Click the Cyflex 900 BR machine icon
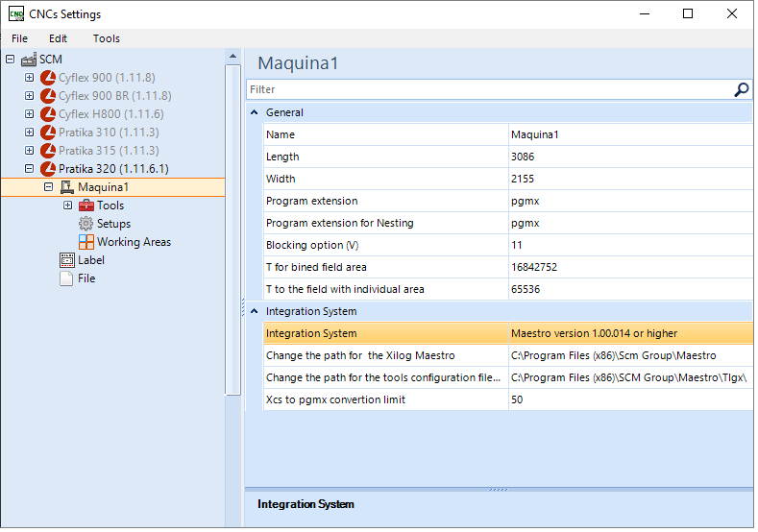 (x=48, y=96)
